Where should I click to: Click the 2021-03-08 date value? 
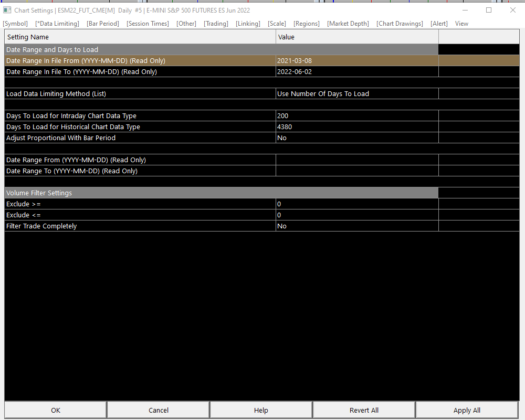click(295, 60)
